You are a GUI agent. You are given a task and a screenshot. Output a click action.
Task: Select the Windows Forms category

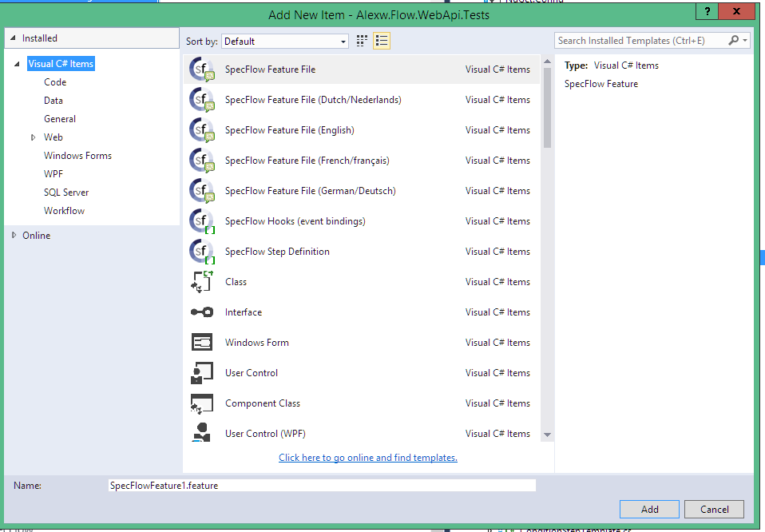click(77, 156)
